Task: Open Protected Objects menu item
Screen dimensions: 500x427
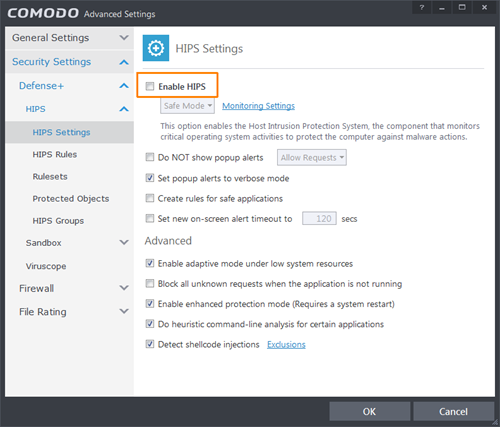Action: click(x=71, y=199)
